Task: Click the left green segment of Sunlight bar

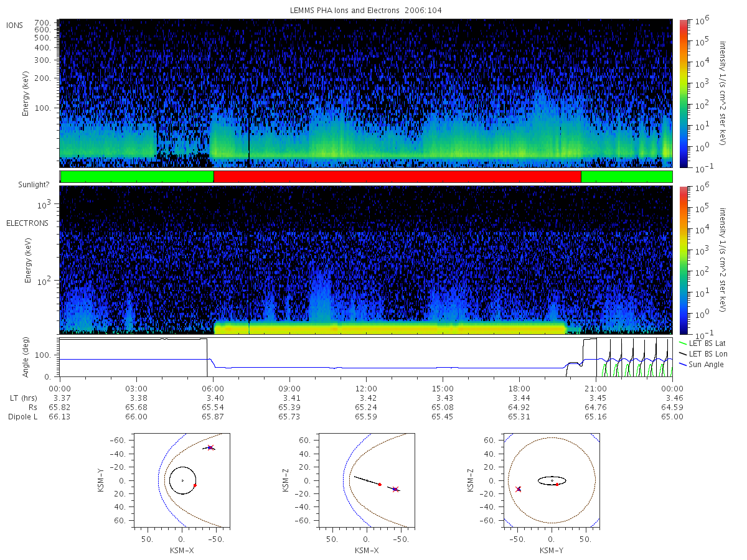Action: tap(137, 177)
